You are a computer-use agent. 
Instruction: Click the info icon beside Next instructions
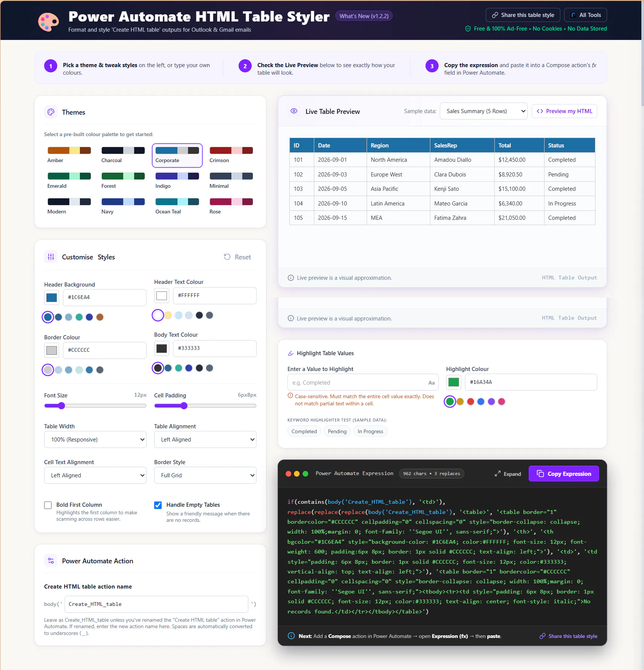tap(291, 636)
